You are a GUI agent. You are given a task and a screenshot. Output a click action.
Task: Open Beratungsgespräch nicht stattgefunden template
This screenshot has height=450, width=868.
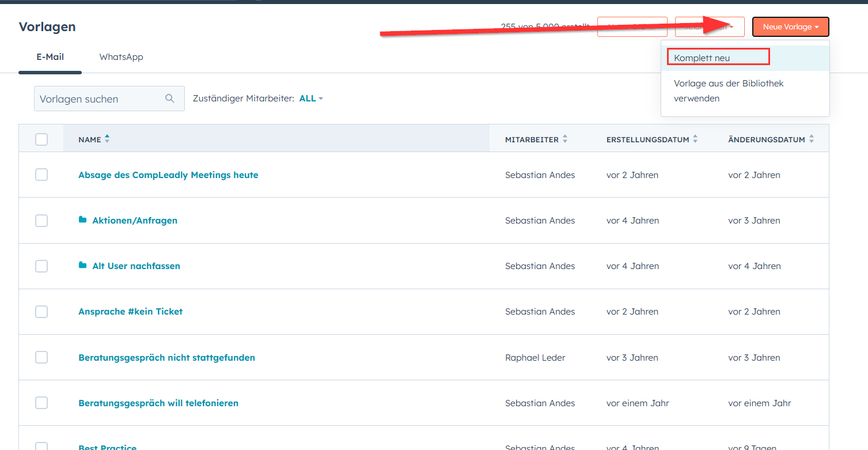[166, 357]
